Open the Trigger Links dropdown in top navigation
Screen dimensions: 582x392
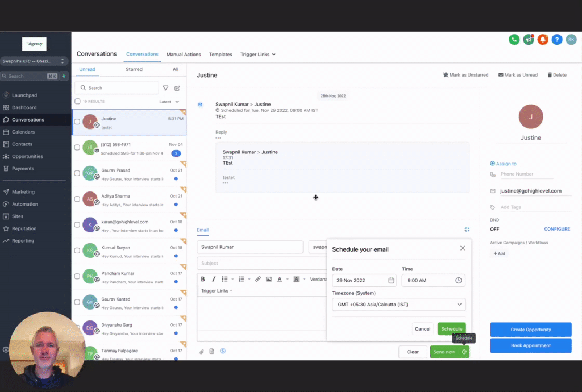click(258, 55)
